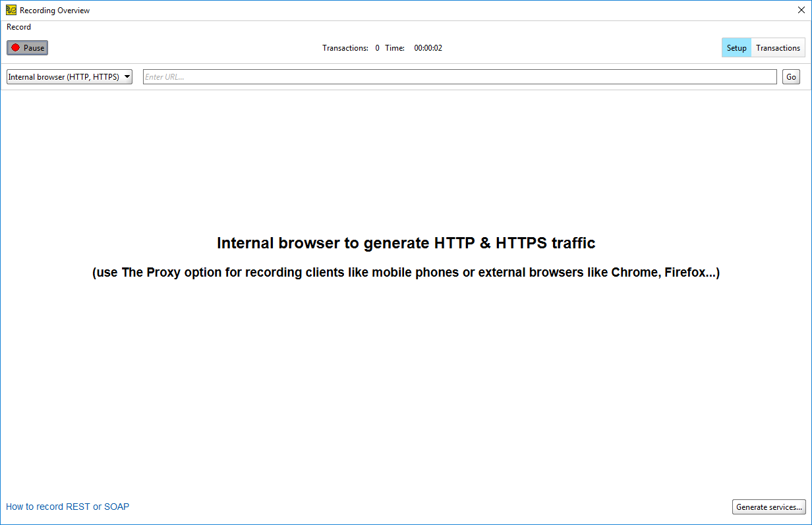Click the Transactions count value 0

(x=378, y=48)
